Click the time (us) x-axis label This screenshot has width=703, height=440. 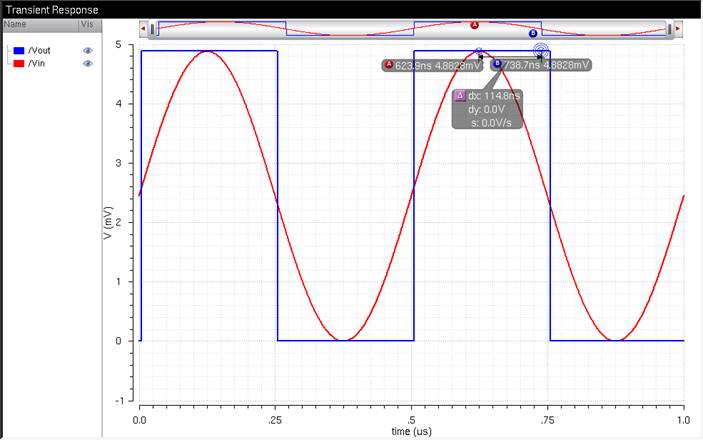point(412,431)
